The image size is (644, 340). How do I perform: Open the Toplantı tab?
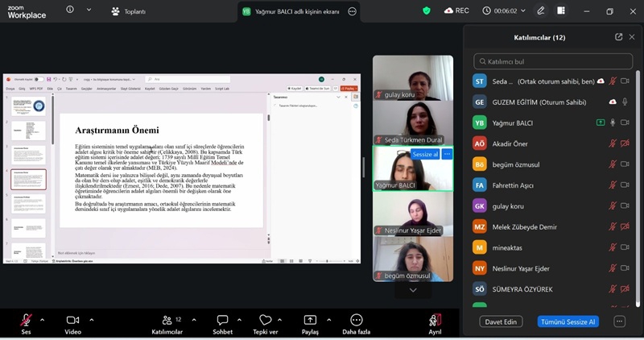(x=129, y=11)
